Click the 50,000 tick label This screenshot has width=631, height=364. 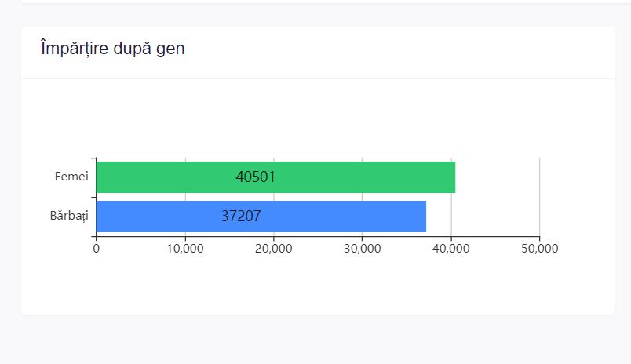[540, 249]
